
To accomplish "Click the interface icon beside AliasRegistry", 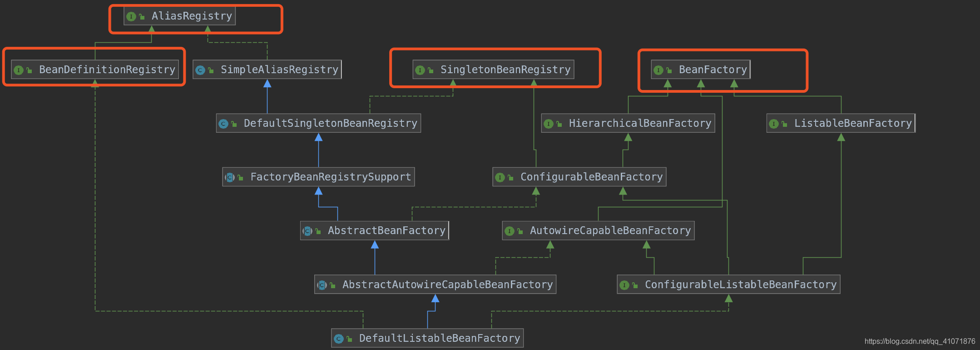I will coord(131,17).
